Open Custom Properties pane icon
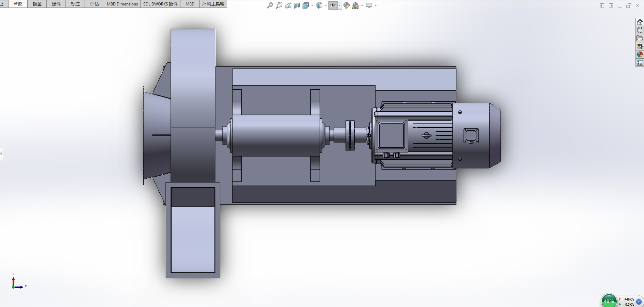The width and height of the screenshot is (644, 307). click(x=640, y=63)
